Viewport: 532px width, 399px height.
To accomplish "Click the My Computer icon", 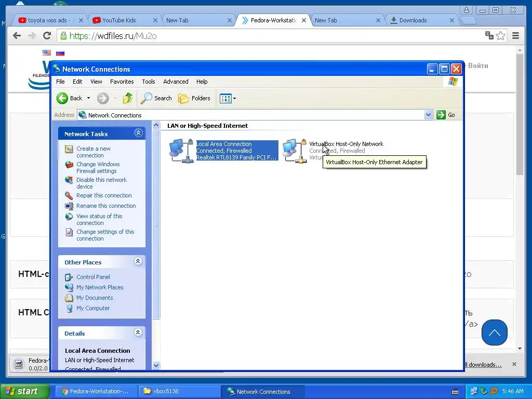I will click(69, 309).
